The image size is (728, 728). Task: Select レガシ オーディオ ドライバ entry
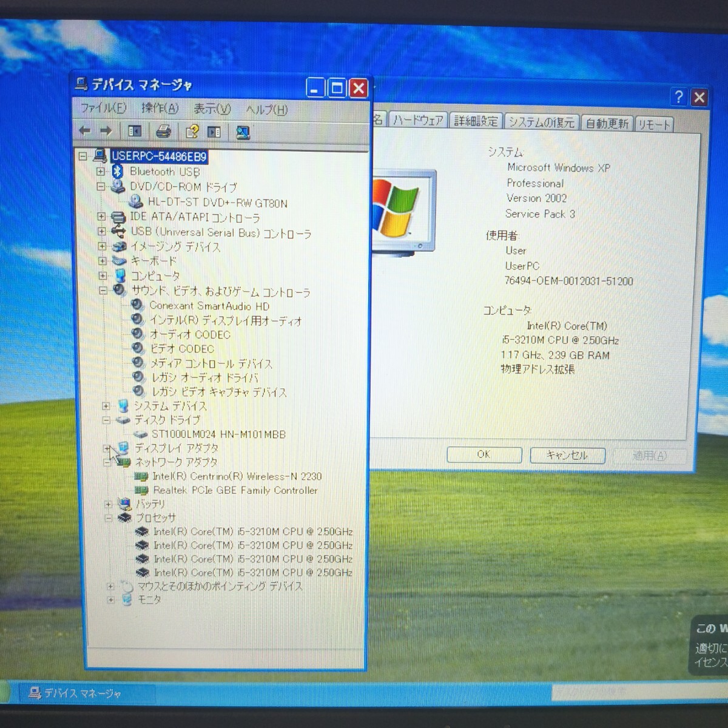205,377
